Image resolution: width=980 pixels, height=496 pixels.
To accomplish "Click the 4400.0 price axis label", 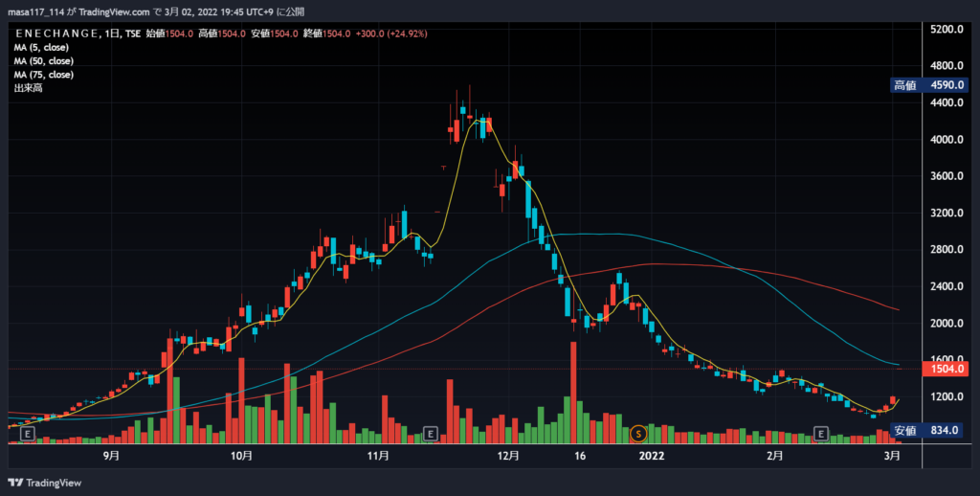I will point(947,102).
